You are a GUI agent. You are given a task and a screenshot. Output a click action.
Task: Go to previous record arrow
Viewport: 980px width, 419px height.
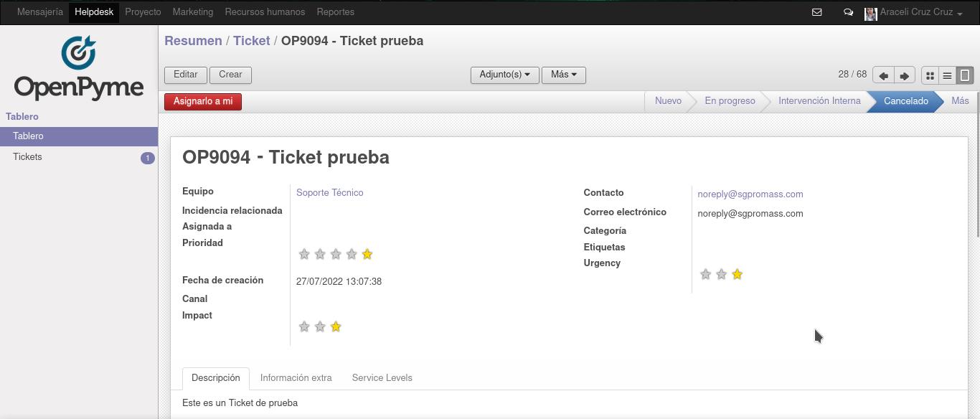883,75
